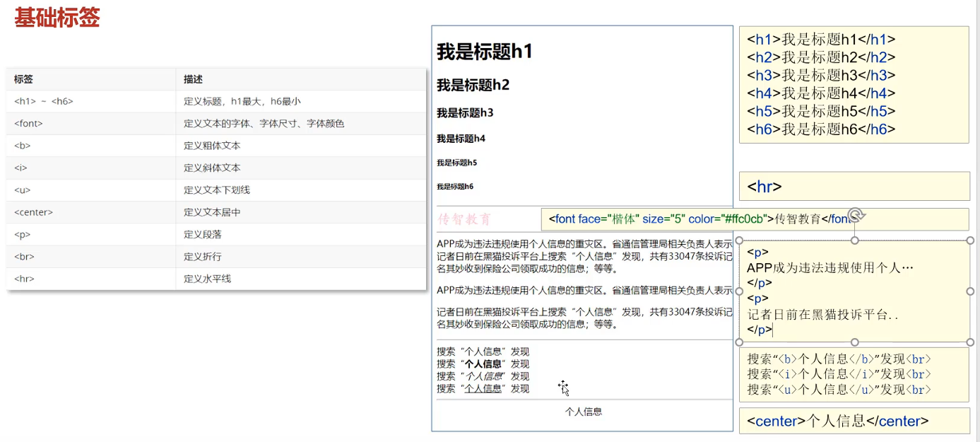Click the description 定义折行

[203, 256]
